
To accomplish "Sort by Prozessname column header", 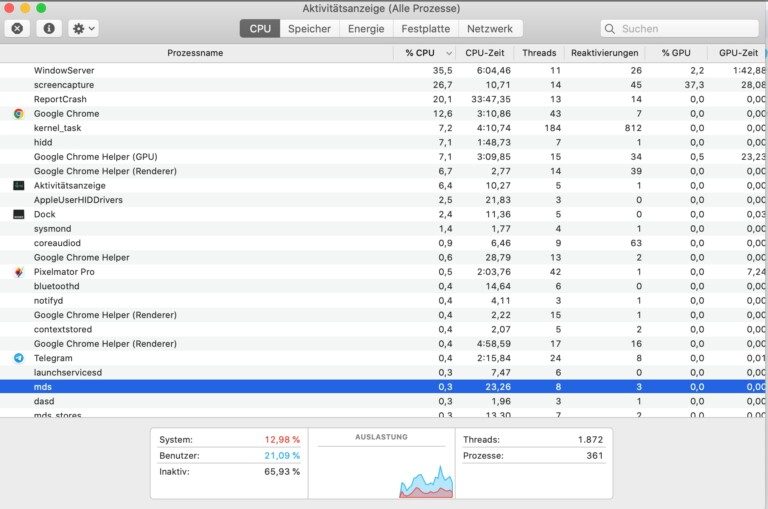I will coord(195,53).
